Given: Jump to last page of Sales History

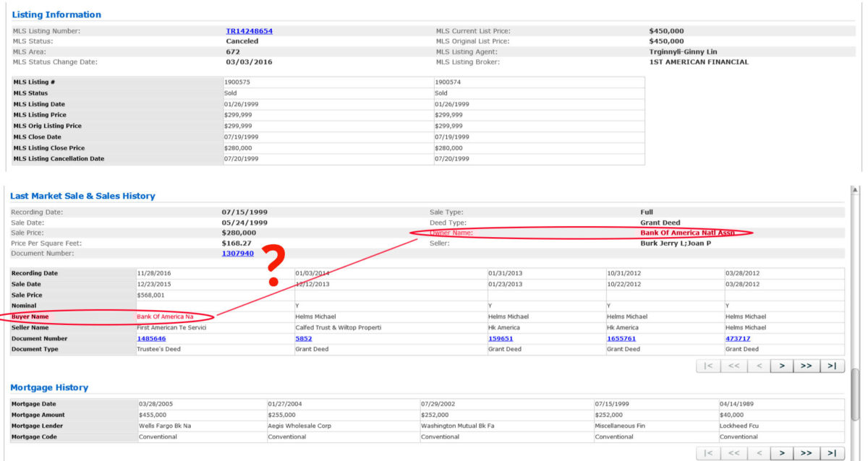Looking at the screenshot, I should (x=832, y=366).
